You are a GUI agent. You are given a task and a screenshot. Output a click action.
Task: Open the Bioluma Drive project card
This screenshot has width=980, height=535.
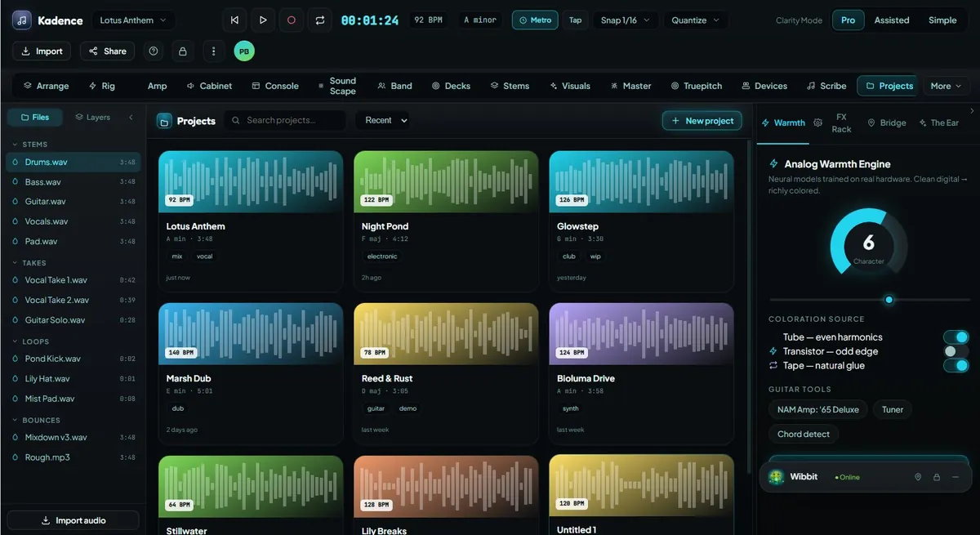point(642,374)
